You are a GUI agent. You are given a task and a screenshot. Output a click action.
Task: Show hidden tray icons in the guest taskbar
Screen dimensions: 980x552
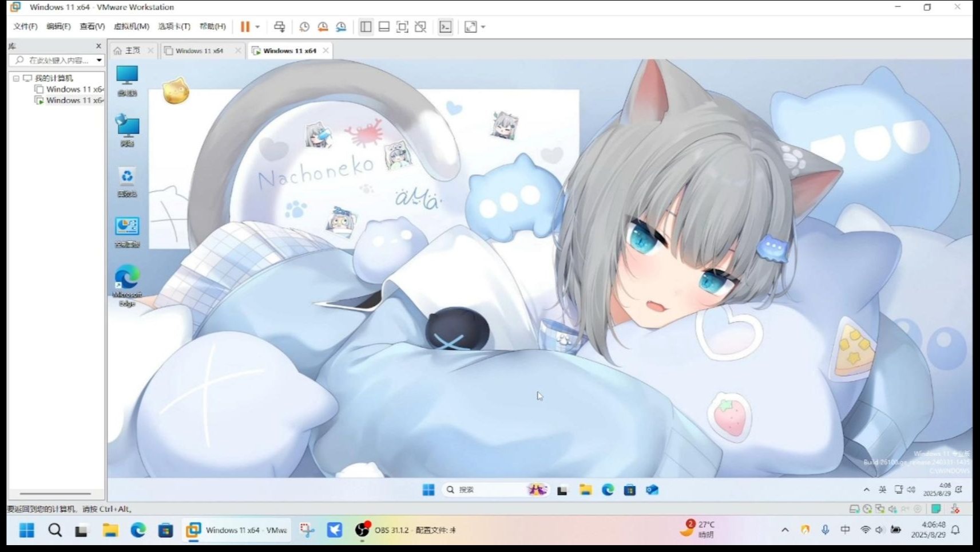coord(866,490)
